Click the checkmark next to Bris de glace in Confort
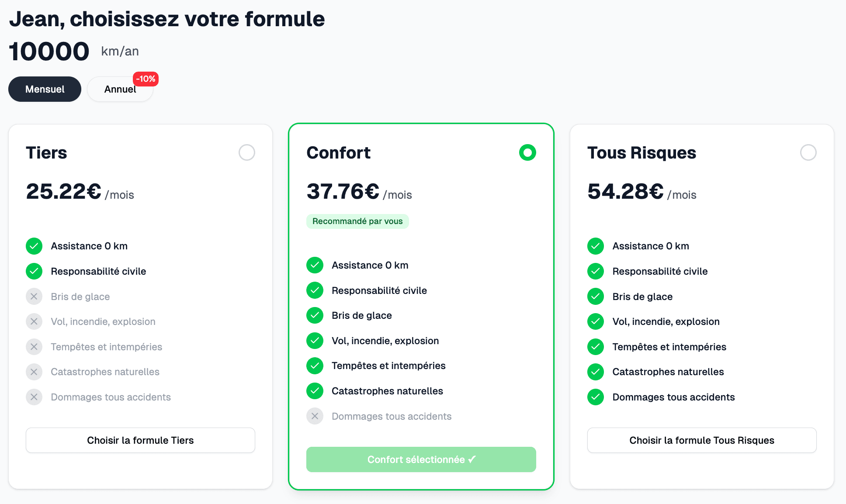This screenshot has width=846, height=504. (x=315, y=315)
